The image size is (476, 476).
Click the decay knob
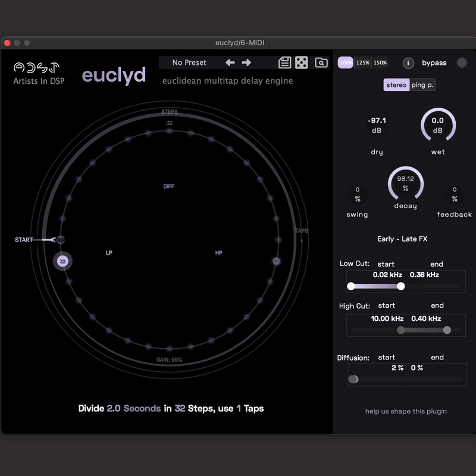pos(406,183)
